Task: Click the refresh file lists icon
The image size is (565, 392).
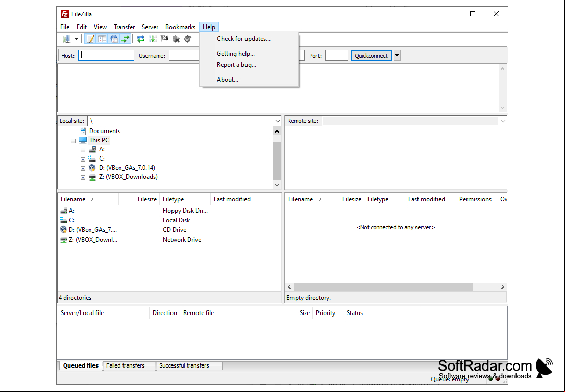Action: (141, 39)
